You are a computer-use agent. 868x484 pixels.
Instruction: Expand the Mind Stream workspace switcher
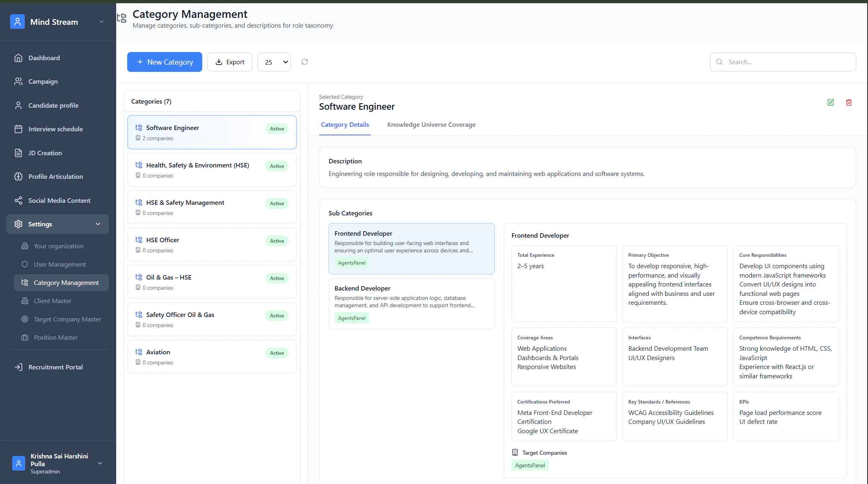click(102, 22)
